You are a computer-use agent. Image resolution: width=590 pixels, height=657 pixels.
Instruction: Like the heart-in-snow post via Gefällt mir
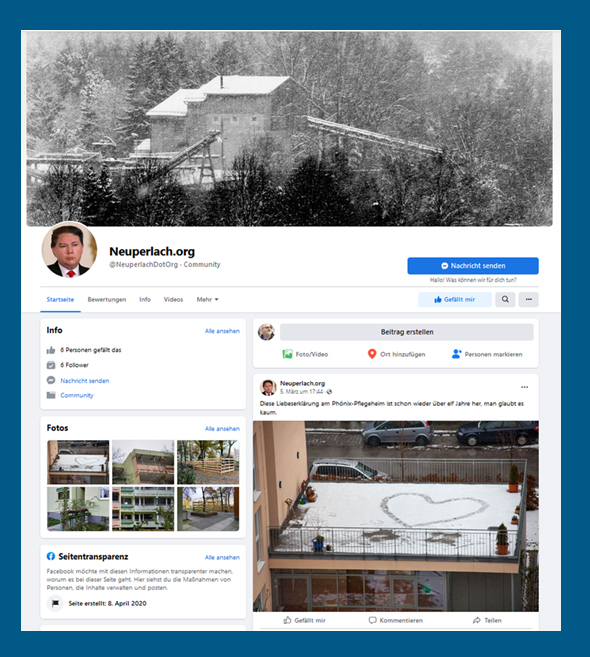pyautogui.click(x=305, y=620)
